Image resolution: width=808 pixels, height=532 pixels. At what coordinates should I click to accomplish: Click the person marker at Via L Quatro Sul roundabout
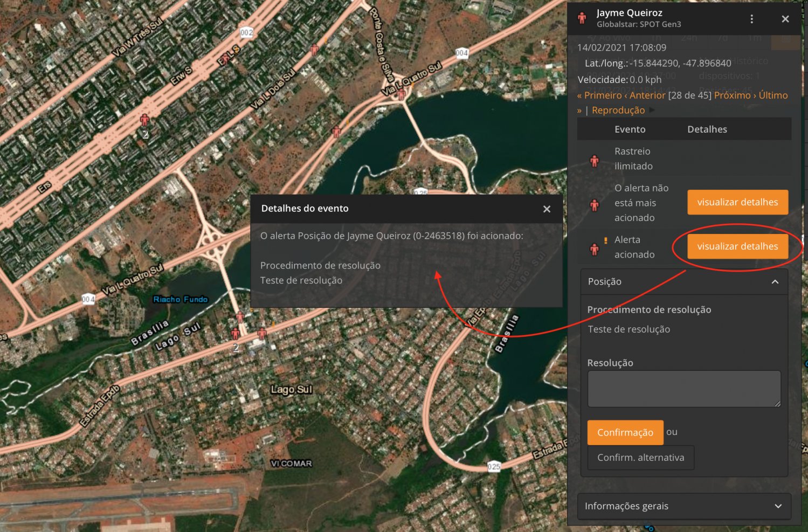point(401,95)
